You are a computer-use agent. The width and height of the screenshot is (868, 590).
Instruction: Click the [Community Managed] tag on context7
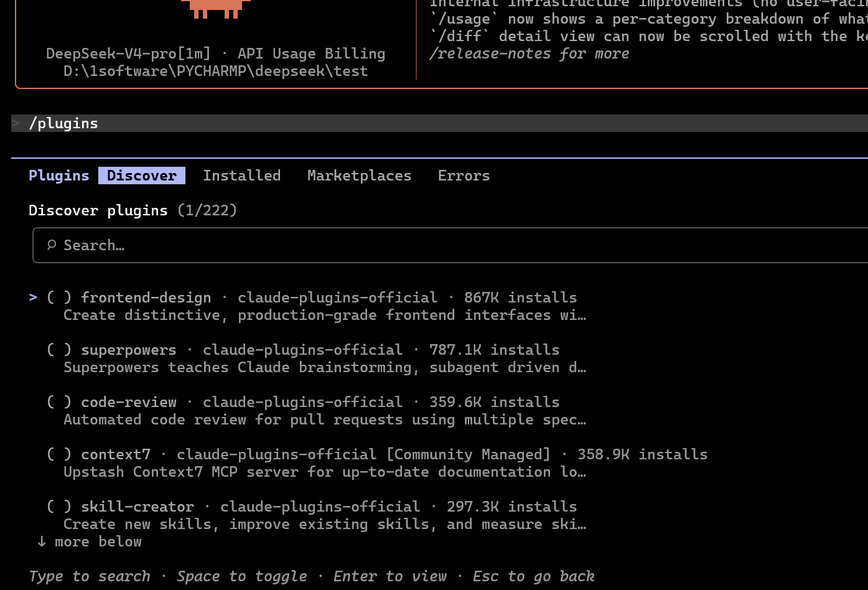tap(469, 454)
